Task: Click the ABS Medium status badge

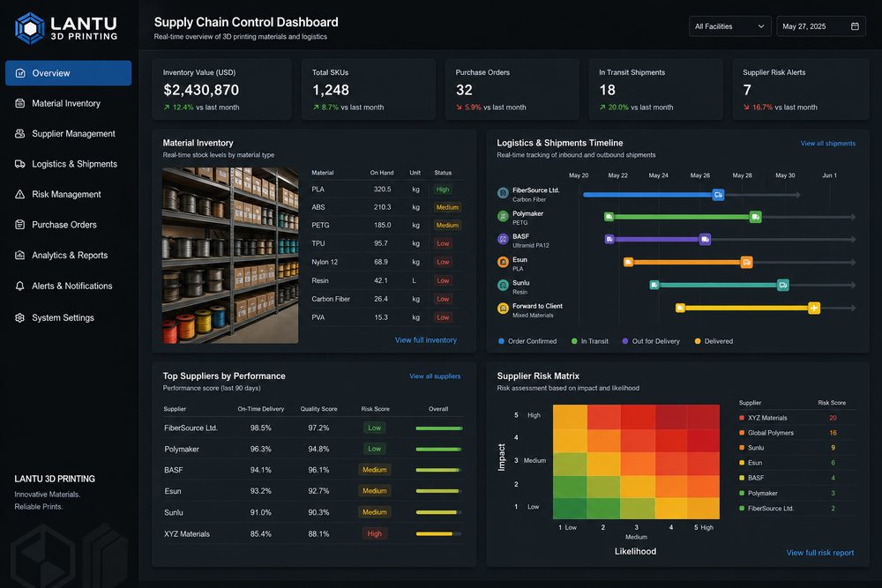Action: coord(447,207)
